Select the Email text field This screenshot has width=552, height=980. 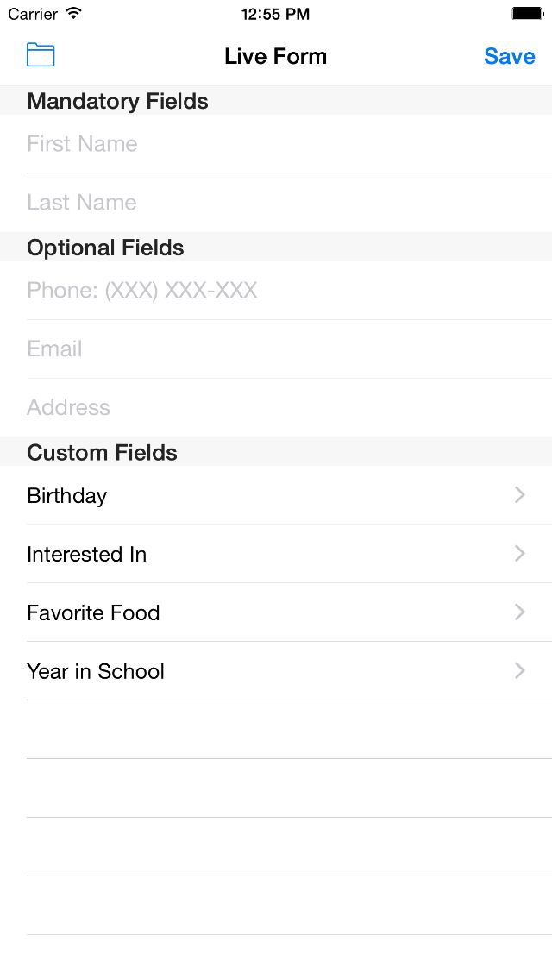pos(276,349)
